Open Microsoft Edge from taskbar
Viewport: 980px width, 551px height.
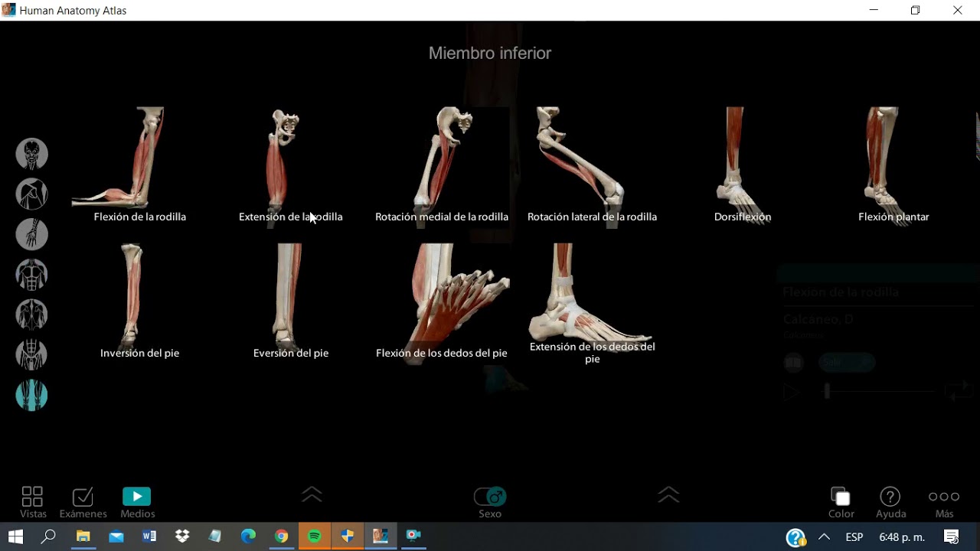point(249,536)
